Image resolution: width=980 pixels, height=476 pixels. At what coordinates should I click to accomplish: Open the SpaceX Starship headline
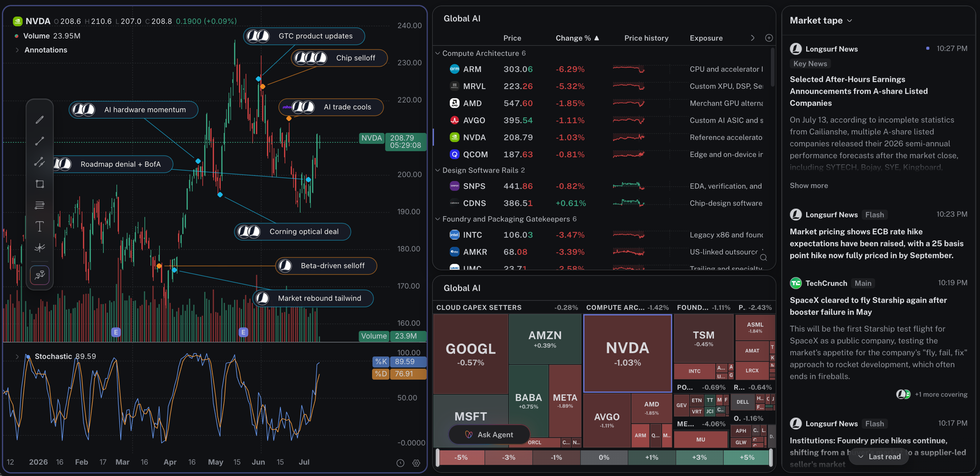[868, 306]
